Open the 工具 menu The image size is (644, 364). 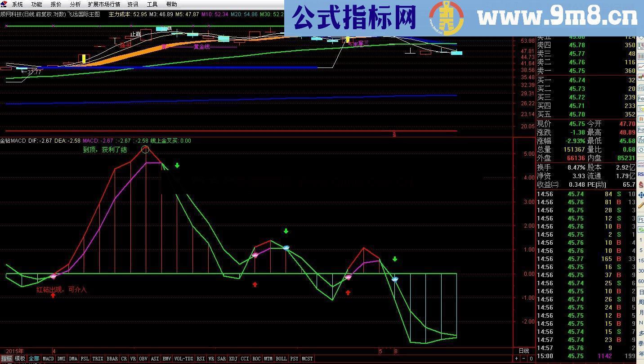point(152,4)
